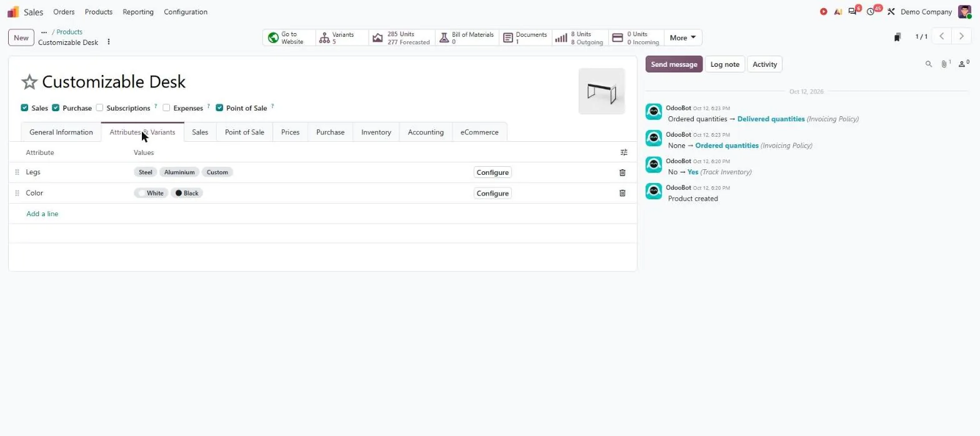Switch company via Demo Company selector

pyautogui.click(x=926, y=12)
